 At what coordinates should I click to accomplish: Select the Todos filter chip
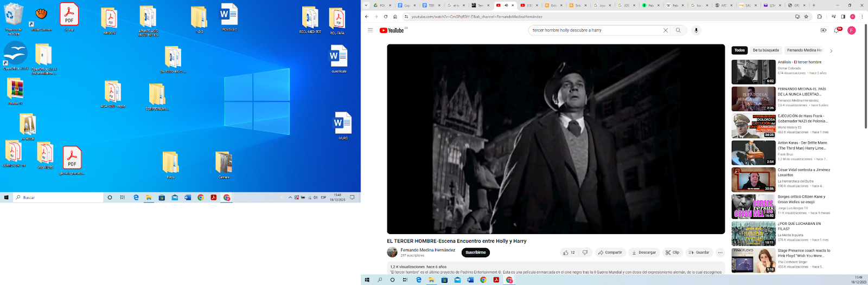(739, 50)
